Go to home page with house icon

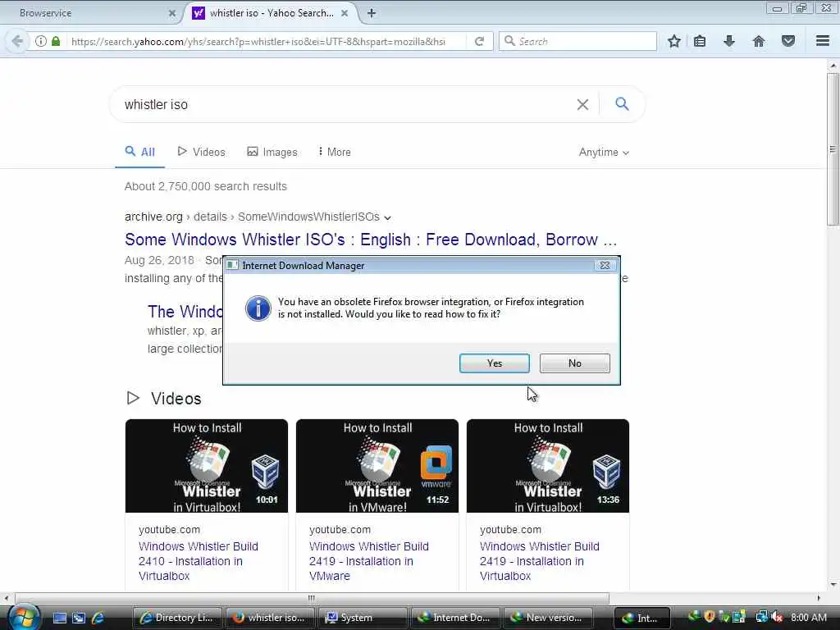coord(759,41)
